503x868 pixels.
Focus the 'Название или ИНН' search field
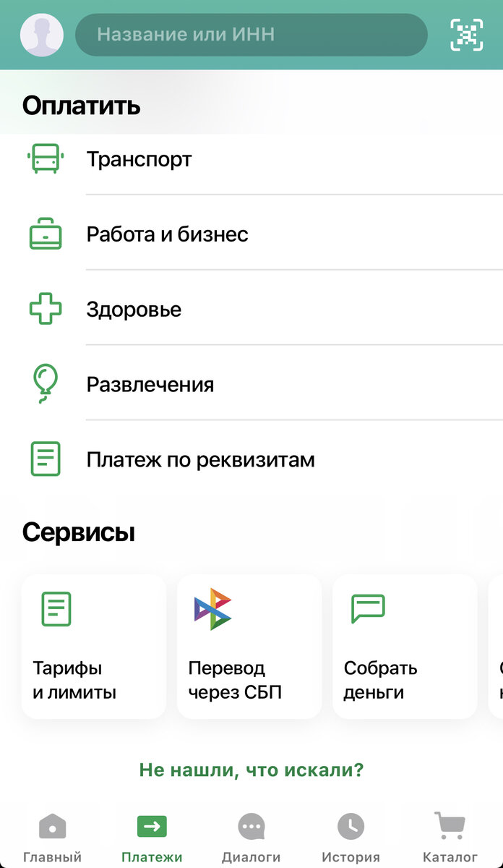point(252,35)
